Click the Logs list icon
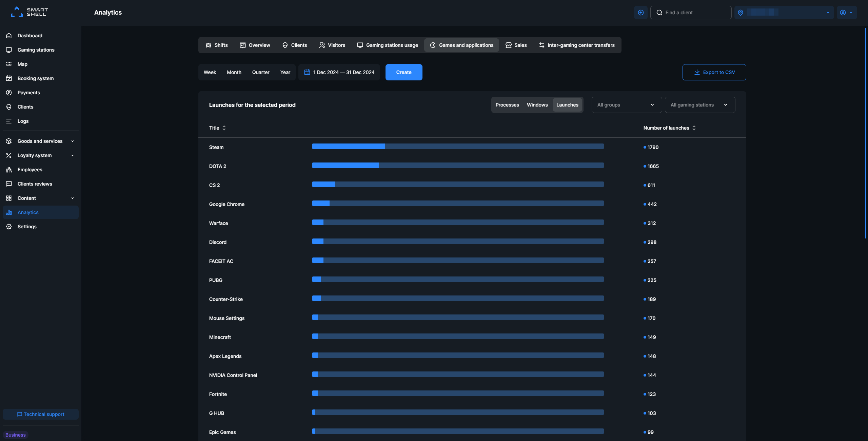 [9, 121]
